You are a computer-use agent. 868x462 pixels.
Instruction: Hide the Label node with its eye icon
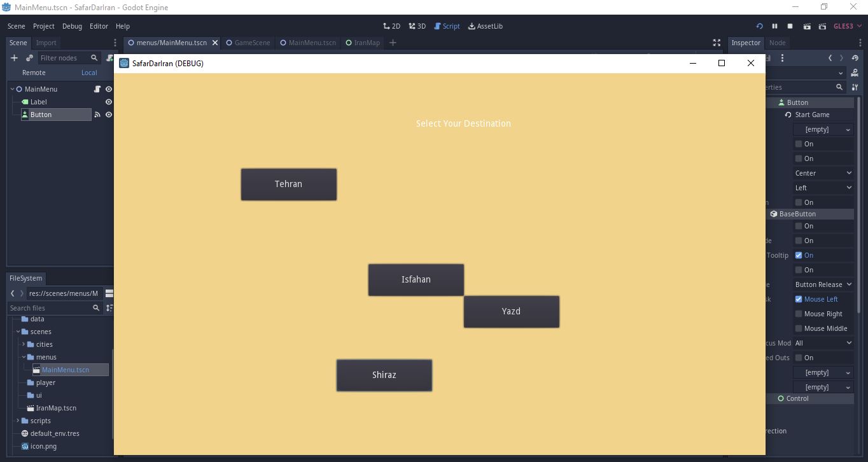coord(109,102)
